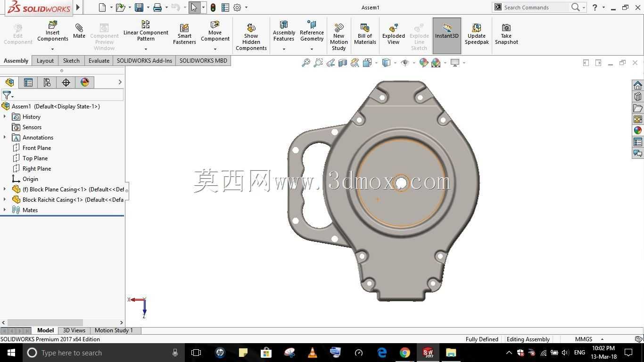Open the SOLIDWORKS MBD tab

point(203,61)
